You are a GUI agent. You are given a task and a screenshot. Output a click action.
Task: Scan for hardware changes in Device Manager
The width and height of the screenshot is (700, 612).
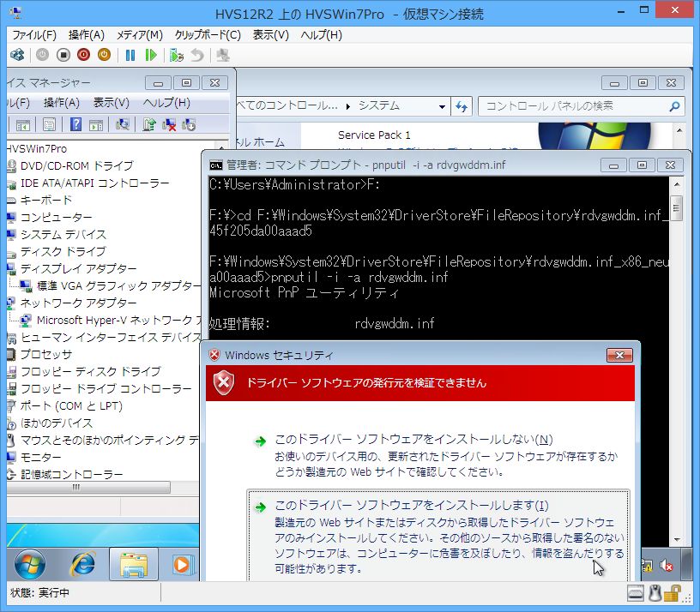(x=123, y=125)
